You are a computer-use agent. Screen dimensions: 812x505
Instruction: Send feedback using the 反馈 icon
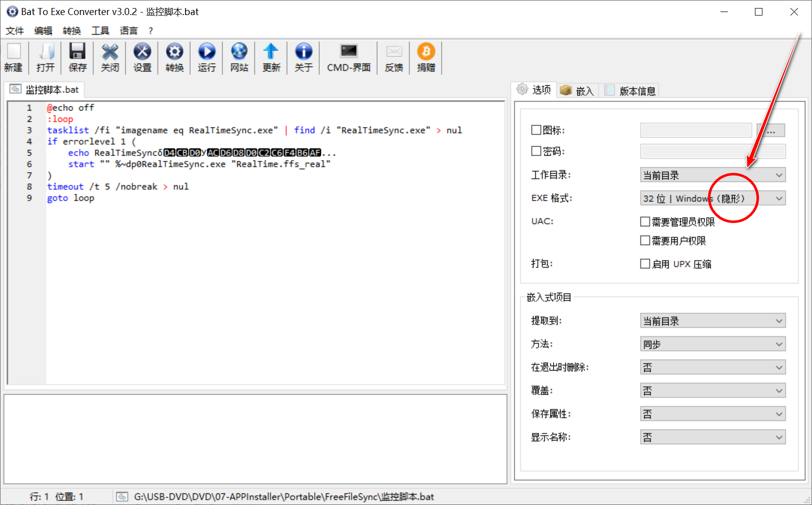tap(393, 57)
